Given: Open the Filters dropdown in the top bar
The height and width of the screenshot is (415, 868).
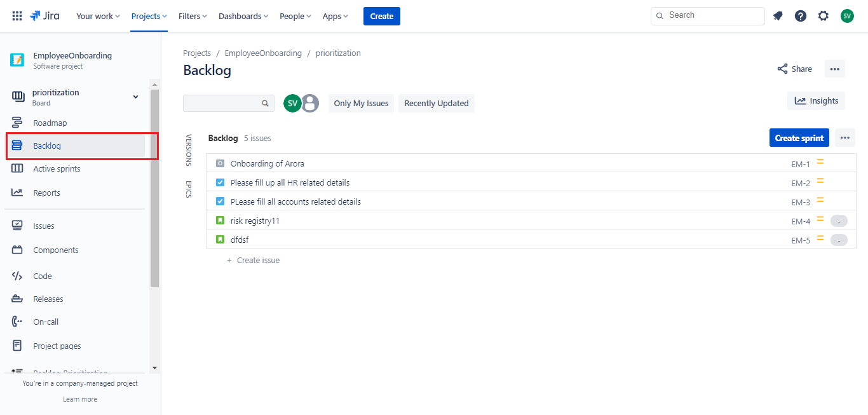Looking at the screenshot, I should pyautogui.click(x=193, y=16).
